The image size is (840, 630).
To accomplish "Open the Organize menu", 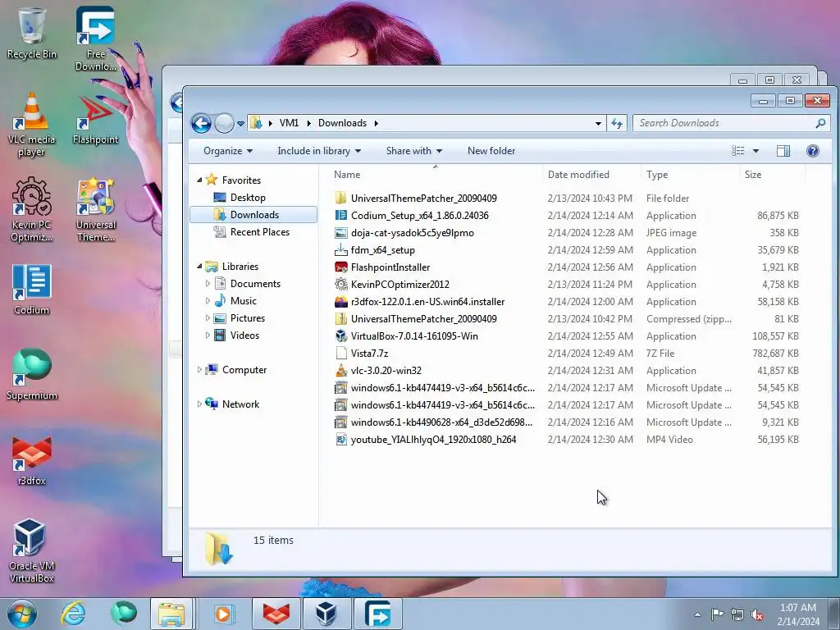I will [x=228, y=151].
